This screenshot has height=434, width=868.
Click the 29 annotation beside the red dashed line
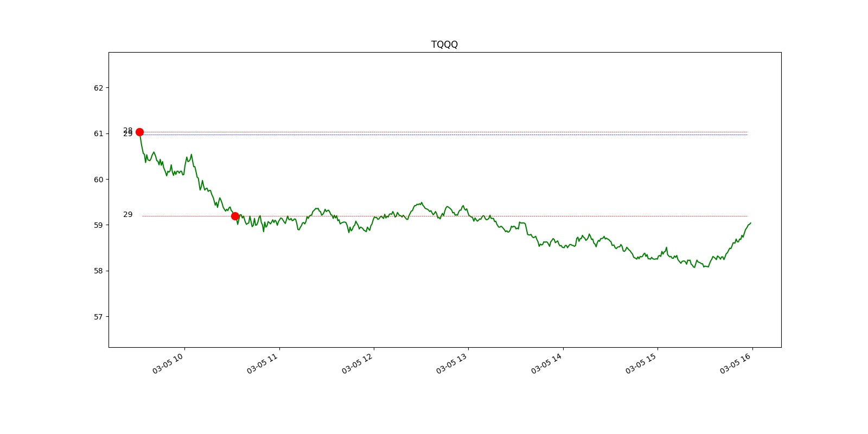click(x=128, y=215)
